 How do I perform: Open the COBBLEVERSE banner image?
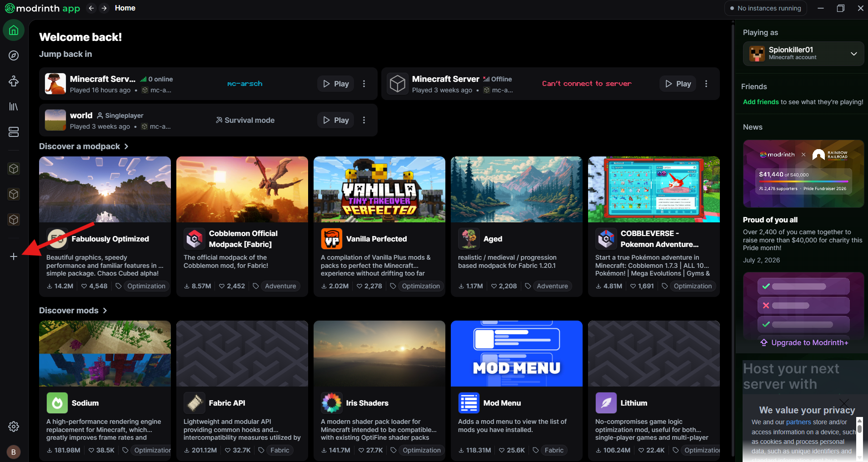[654, 190]
